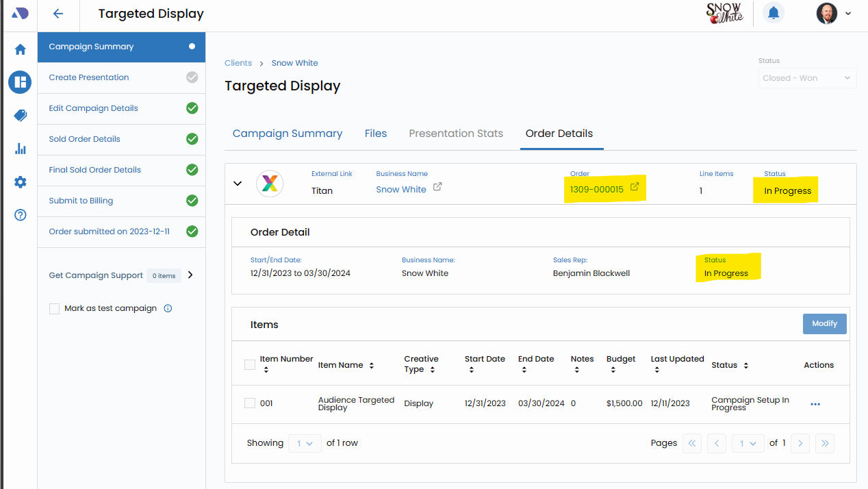This screenshot has width=868, height=489.
Task: Open the Closed - Won status dropdown
Action: click(x=806, y=78)
